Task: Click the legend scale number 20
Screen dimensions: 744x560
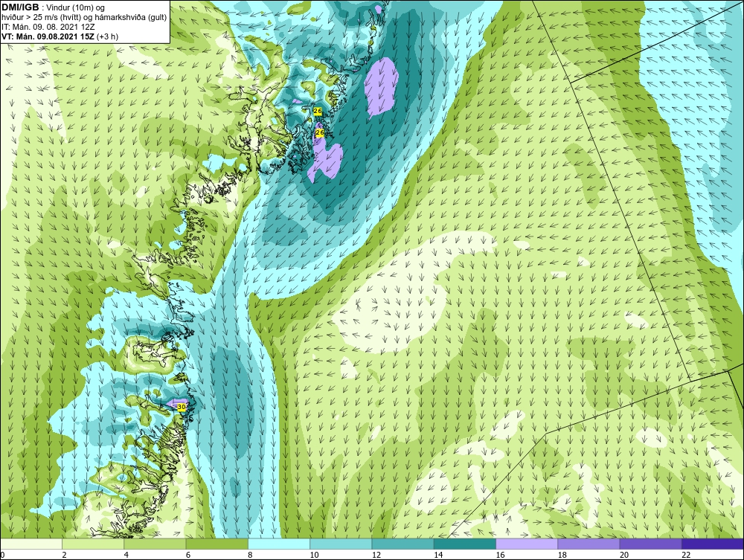Action: click(x=624, y=555)
